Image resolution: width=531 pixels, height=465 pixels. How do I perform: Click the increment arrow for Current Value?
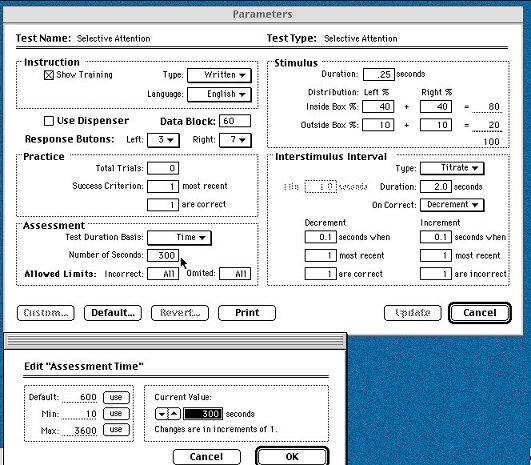[x=174, y=414]
